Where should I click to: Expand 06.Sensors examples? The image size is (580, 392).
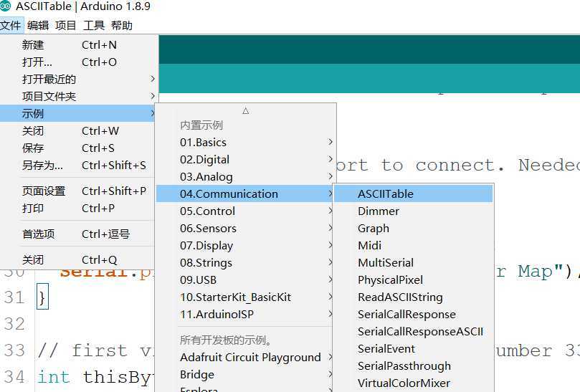pyautogui.click(x=244, y=228)
